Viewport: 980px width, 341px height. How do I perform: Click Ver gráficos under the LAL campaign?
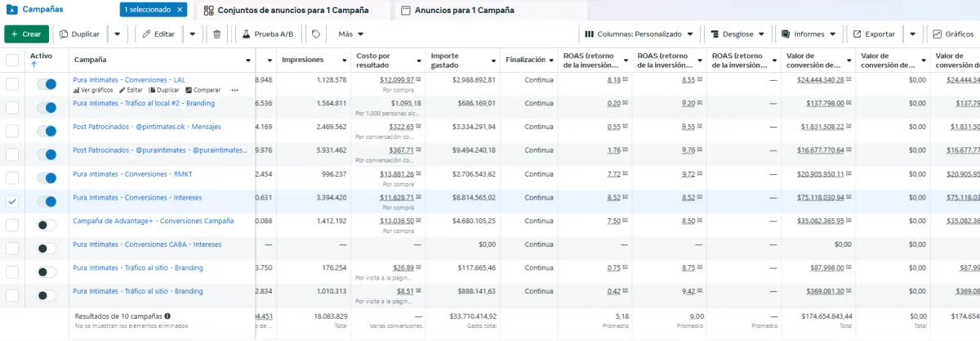click(x=92, y=90)
